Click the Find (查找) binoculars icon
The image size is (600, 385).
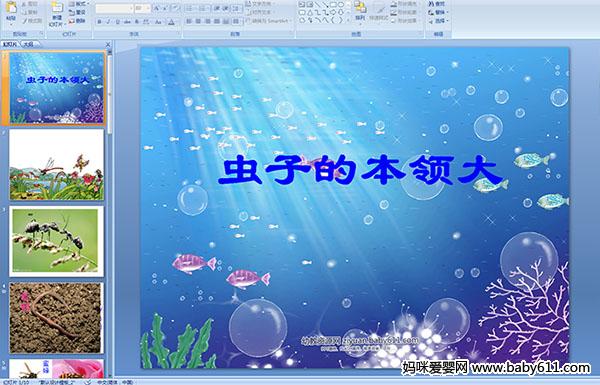point(431,4)
